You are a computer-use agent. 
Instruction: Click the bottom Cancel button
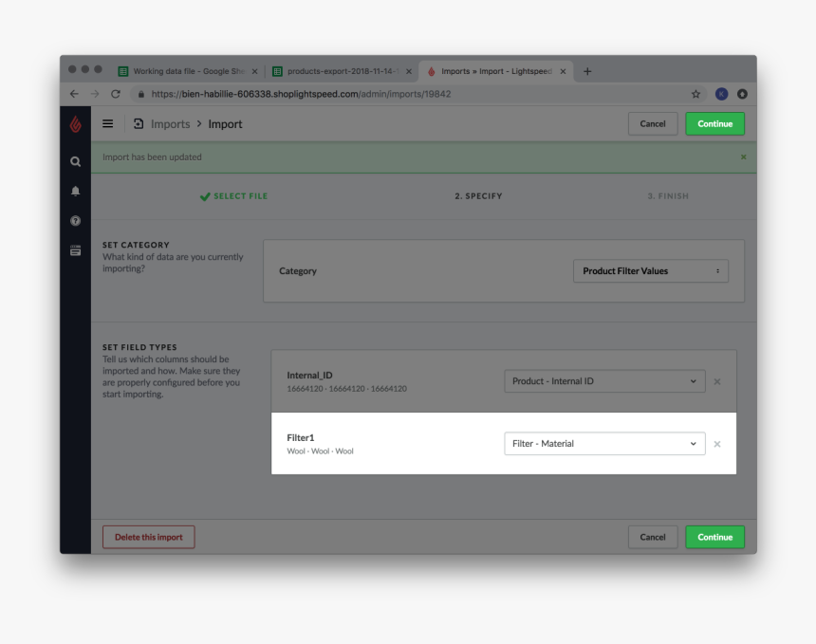[x=653, y=537]
